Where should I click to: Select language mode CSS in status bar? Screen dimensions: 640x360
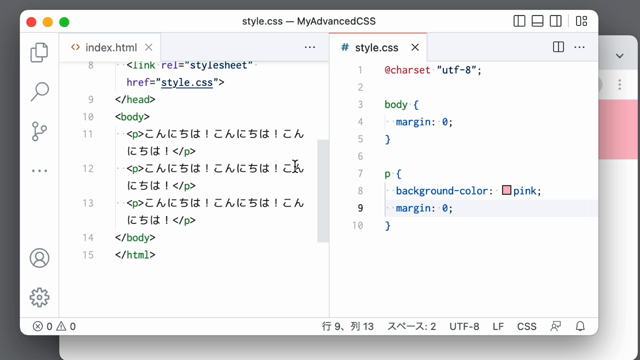click(x=527, y=327)
